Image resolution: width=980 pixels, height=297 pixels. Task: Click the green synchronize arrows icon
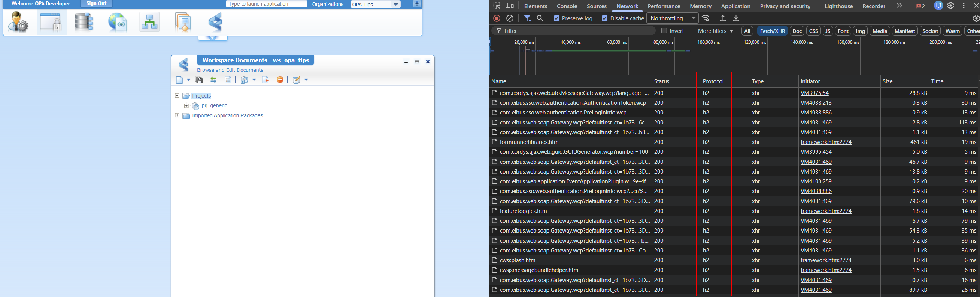click(213, 79)
